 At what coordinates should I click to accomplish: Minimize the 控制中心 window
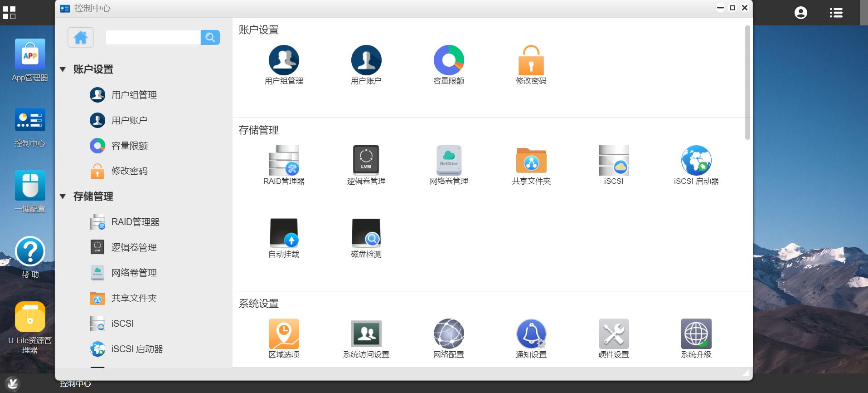coord(720,8)
